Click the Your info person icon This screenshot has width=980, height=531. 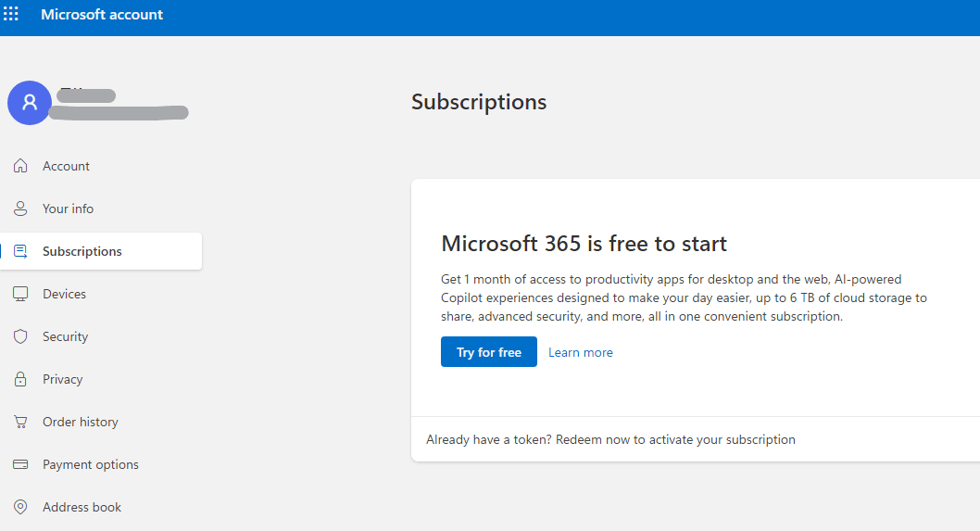tap(20, 209)
